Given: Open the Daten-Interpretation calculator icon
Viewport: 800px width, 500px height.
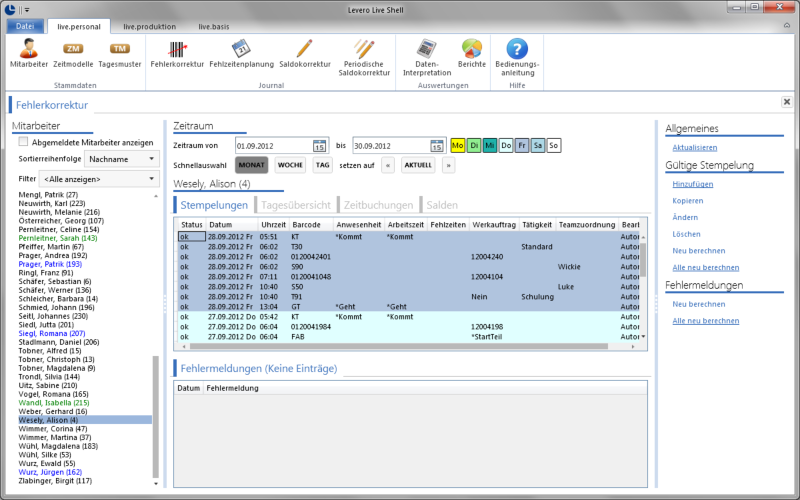Looking at the screenshot, I should (x=427, y=48).
